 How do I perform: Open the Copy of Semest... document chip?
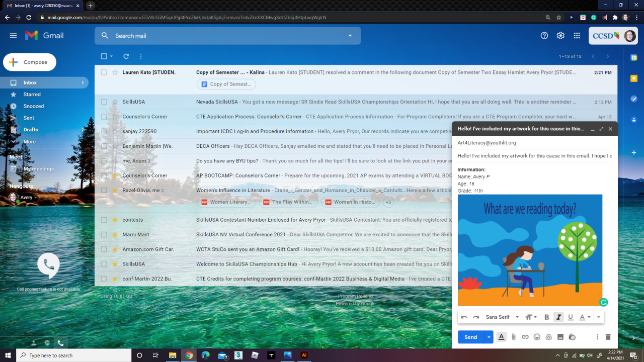pyautogui.click(x=226, y=84)
